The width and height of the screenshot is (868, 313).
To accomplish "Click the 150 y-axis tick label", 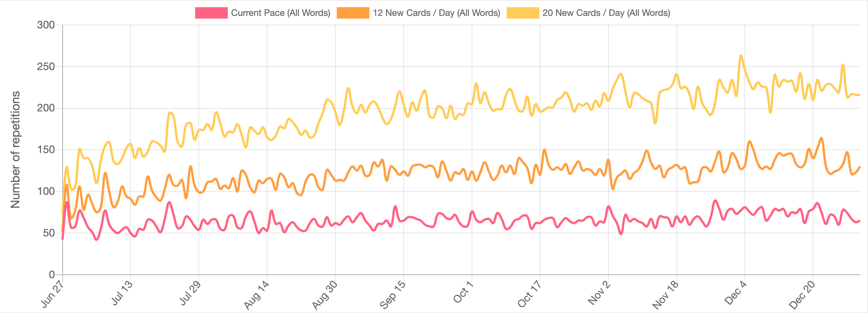I will [x=46, y=150].
